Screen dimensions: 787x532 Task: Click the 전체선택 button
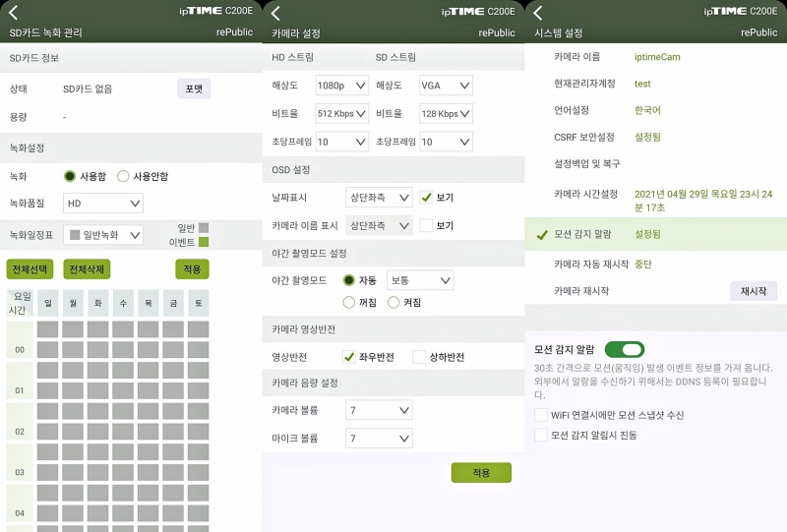[x=30, y=269]
